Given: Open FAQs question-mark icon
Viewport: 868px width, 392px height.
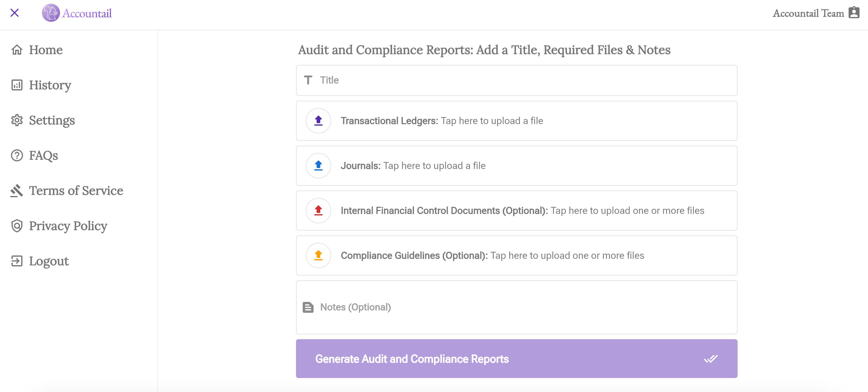Looking at the screenshot, I should coord(16,155).
